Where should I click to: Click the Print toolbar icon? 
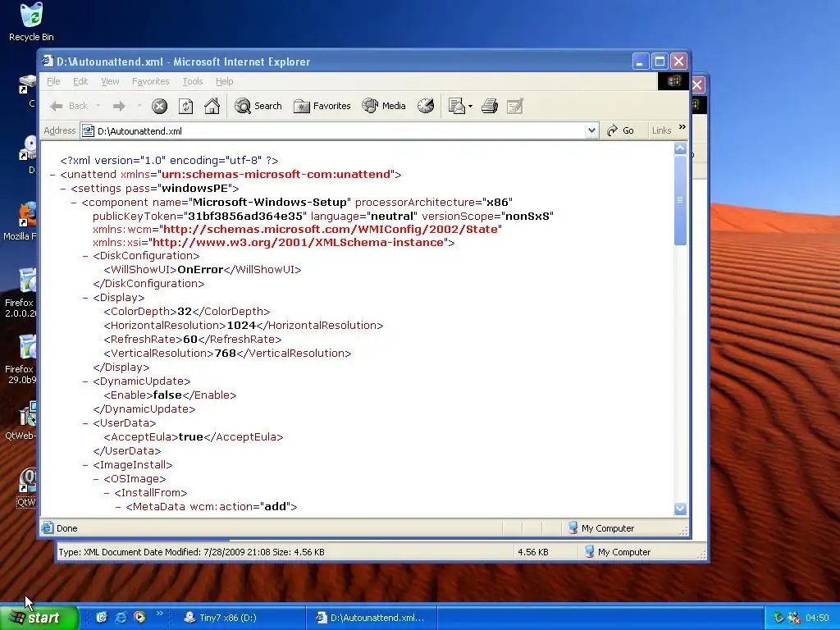coord(489,106)
